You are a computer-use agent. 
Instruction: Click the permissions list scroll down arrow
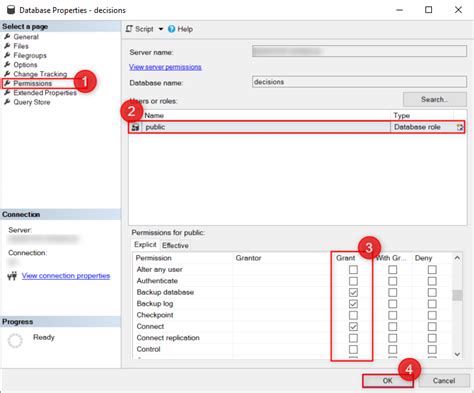(x=457, y=354)
